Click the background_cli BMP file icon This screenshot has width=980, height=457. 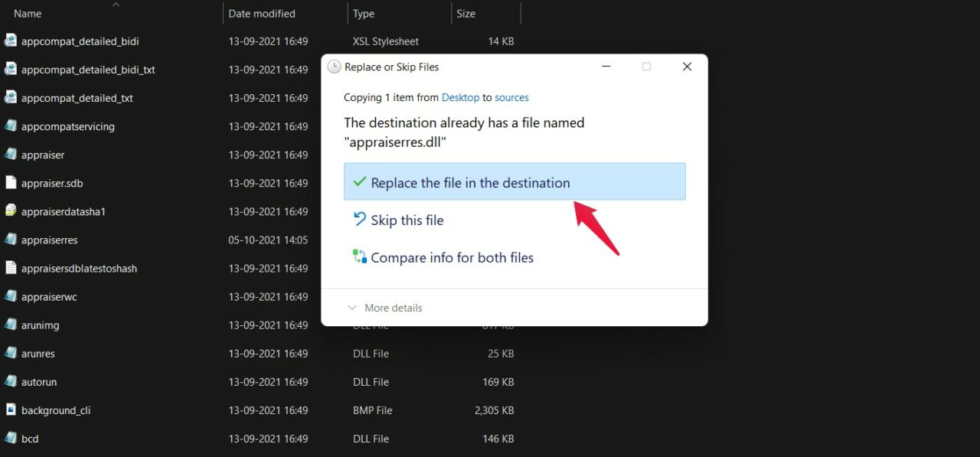(11, 410)
